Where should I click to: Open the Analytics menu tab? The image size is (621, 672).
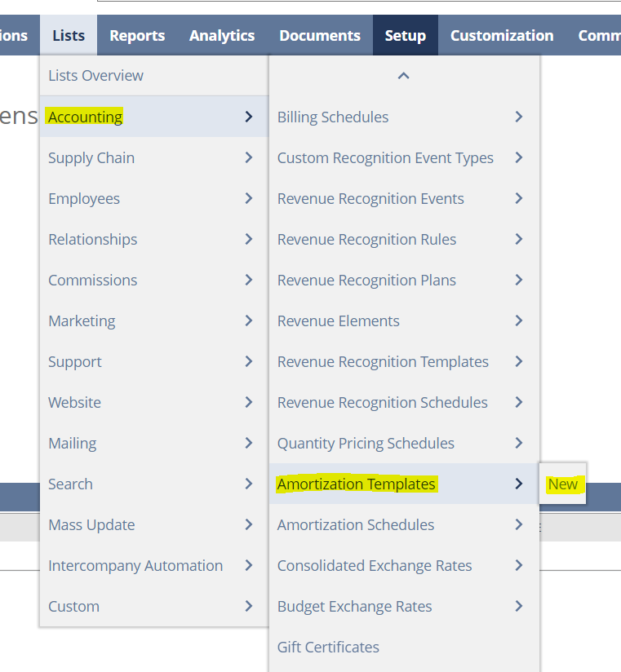click(222, 35)
